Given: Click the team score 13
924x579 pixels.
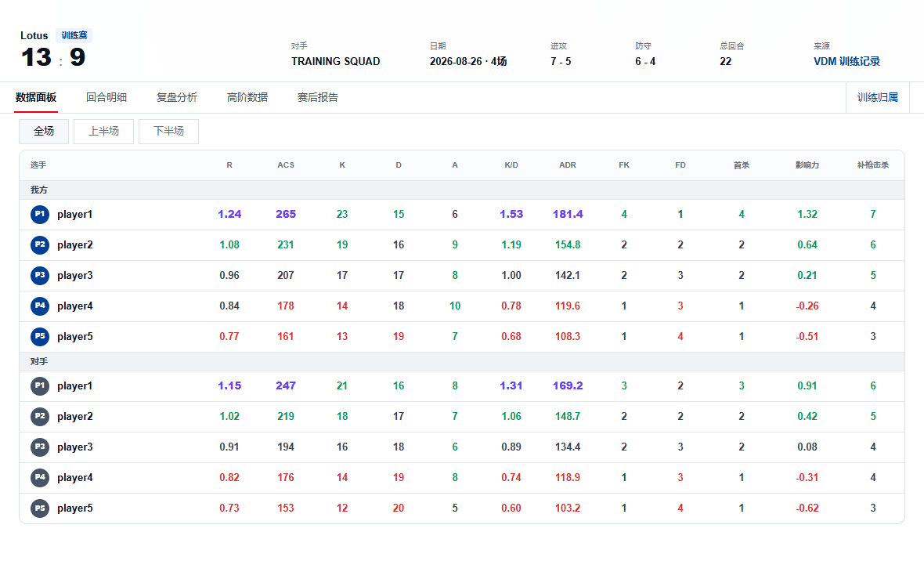Looking at the screenshot, I should pyautogui.click(x=37, y=57).
